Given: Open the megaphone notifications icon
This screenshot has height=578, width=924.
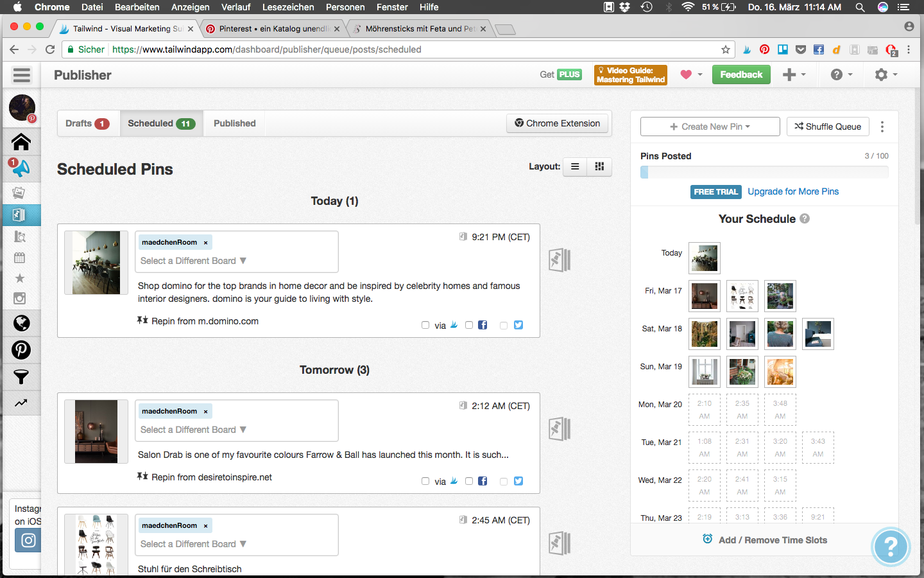Looking at the screenshot, I should pos(21,168).
